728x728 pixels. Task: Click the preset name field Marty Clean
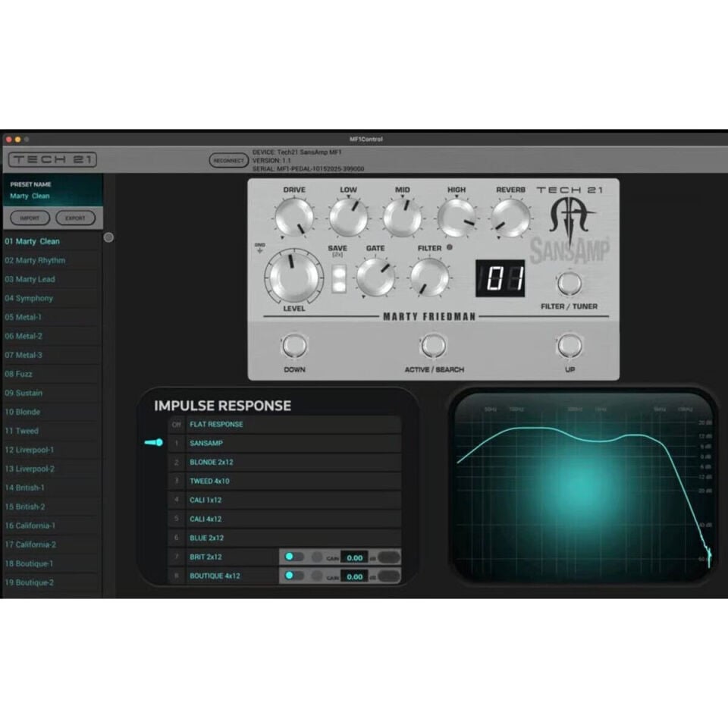tap(30, 196)
